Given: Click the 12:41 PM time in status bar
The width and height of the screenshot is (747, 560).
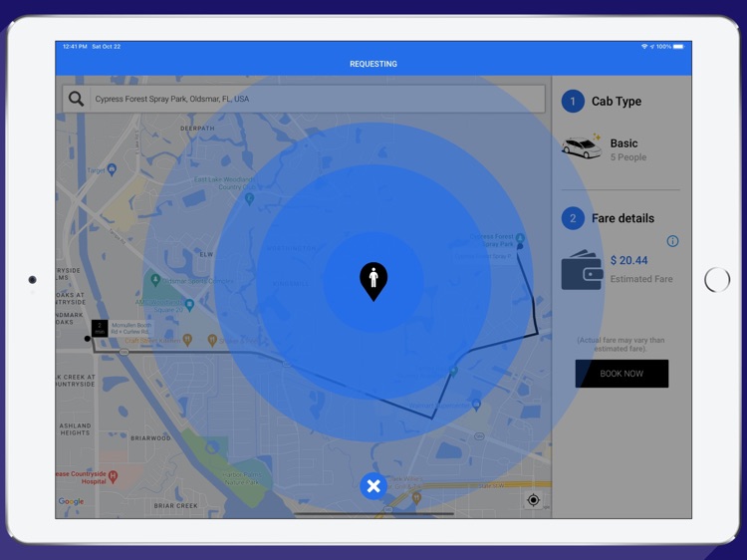Looking at the screenshot, I should 75,46.
